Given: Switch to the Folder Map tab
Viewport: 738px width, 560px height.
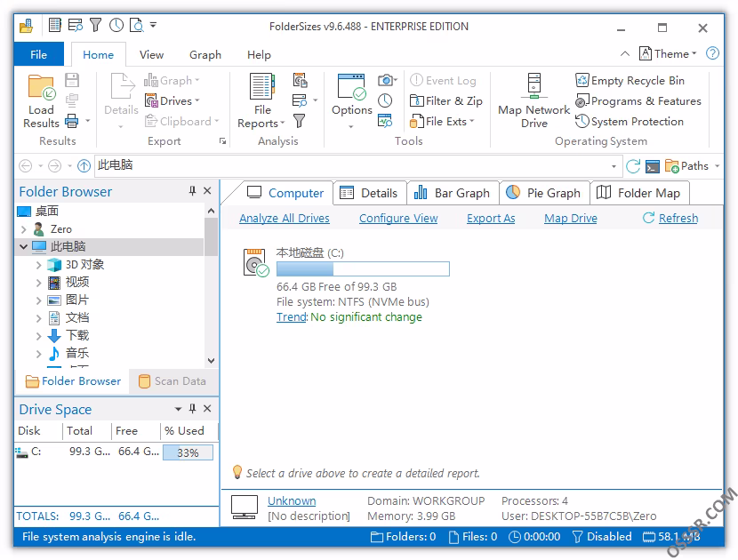Looking at the screenshot, I should click(x=639, y=193).
